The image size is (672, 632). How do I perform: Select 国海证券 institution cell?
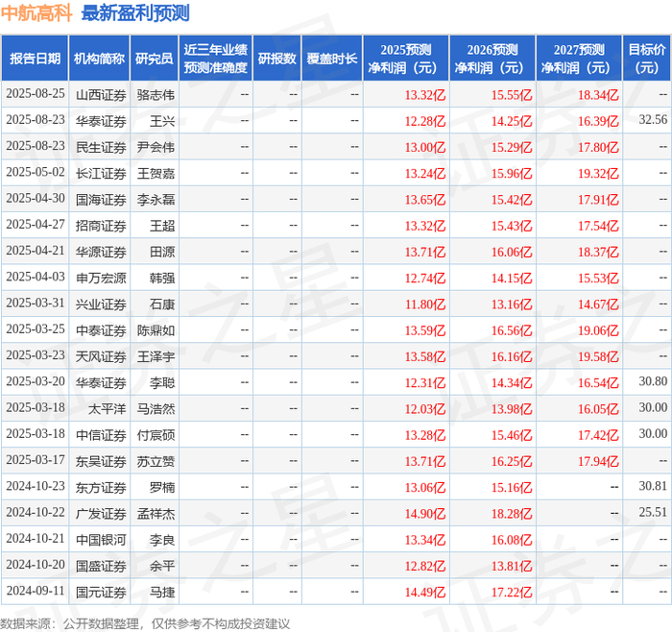coord(101,200)
